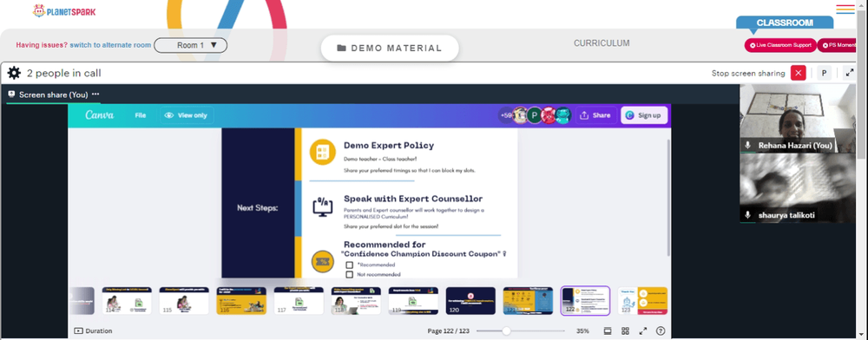Select slide thumbnail 122
The width and height of the screenshot is (868, 340).
pos(585,301)
